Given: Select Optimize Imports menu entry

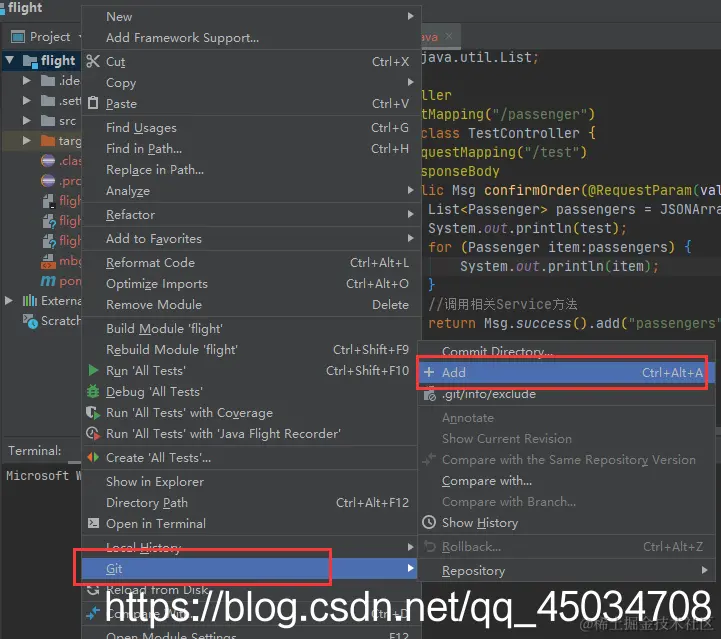Looking at the screenshot, I should coord(249,284).
